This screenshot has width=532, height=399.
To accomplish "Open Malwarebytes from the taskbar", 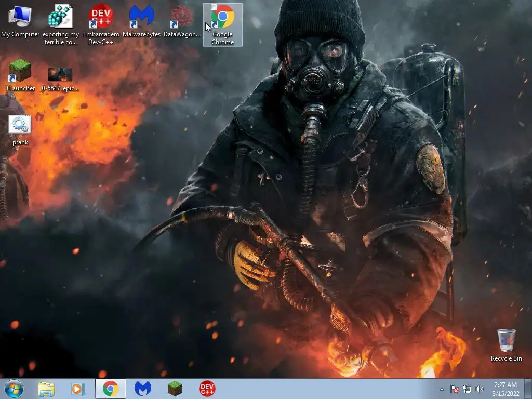I will pos(142,389).
